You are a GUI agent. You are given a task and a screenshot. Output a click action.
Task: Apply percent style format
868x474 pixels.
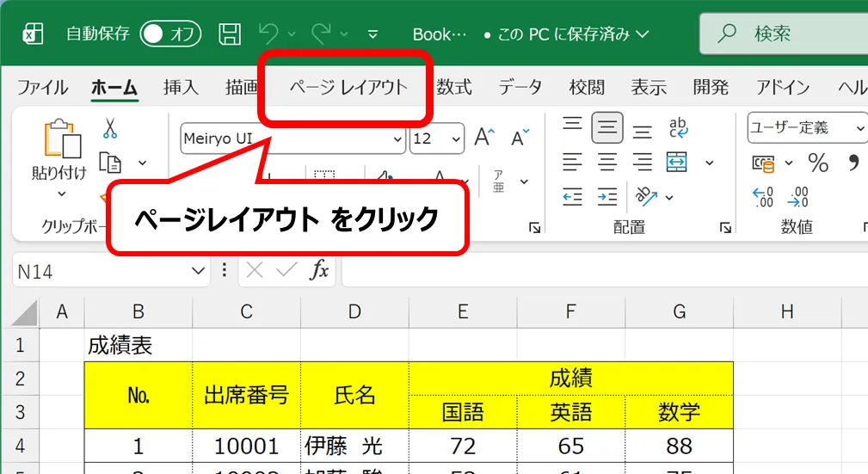click(817, 163)
